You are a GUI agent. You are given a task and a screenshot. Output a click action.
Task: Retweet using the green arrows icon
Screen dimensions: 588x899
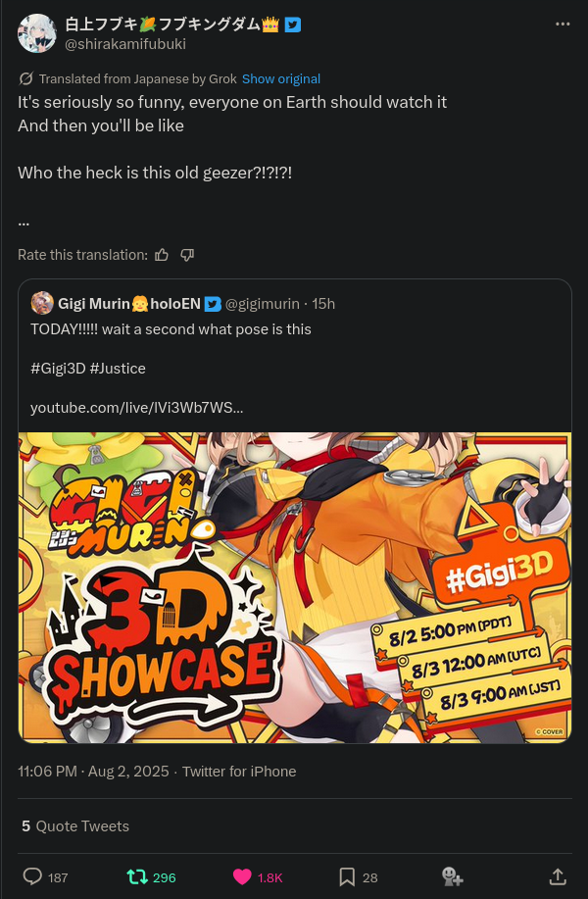(137, 876)
